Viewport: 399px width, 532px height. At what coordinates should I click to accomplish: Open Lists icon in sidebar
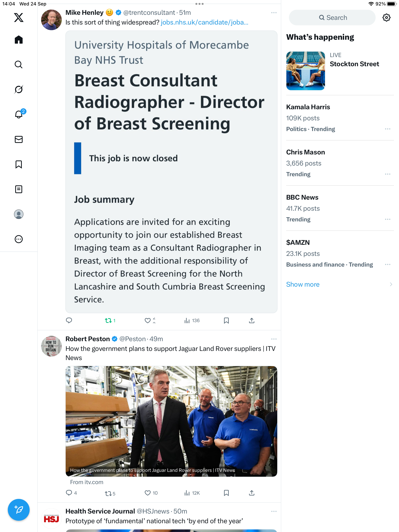[x=19, y=189]
